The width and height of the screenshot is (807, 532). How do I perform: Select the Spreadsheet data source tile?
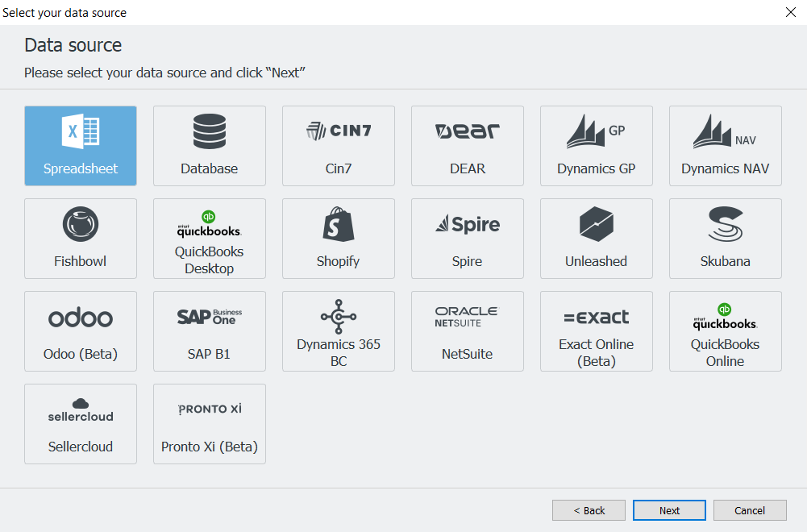[81, 146]
